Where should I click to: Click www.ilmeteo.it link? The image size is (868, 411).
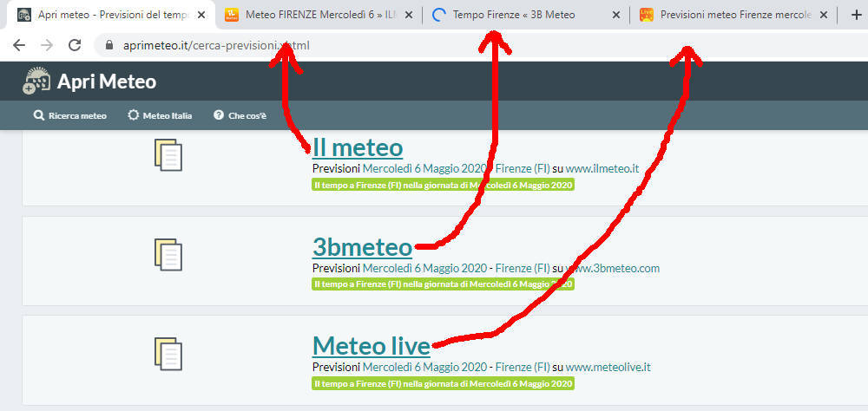click(602, 169)
